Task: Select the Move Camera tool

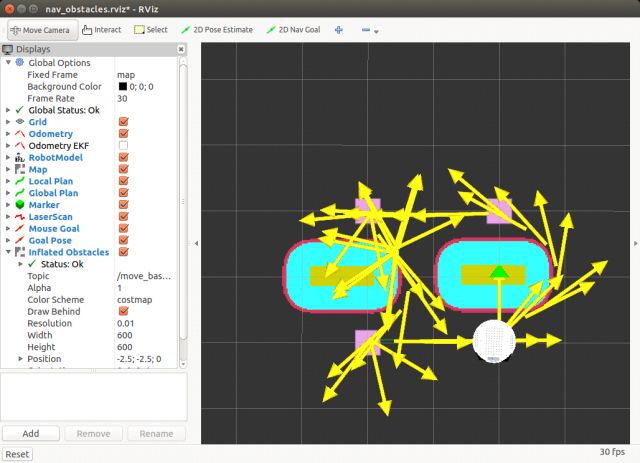Action: pyautogui.click(x=39, y=30)
